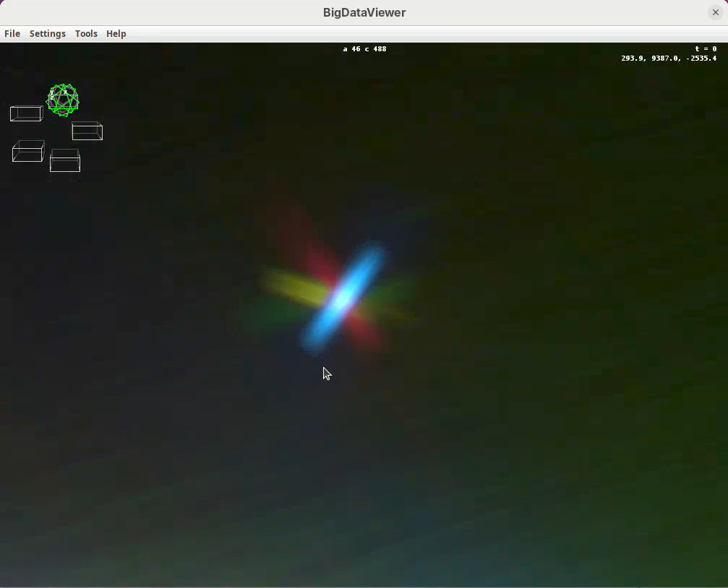The image size is (728, 588).
Task: Select the bottom-center wireframe box in overview
Action: click(x=65, y=160)
